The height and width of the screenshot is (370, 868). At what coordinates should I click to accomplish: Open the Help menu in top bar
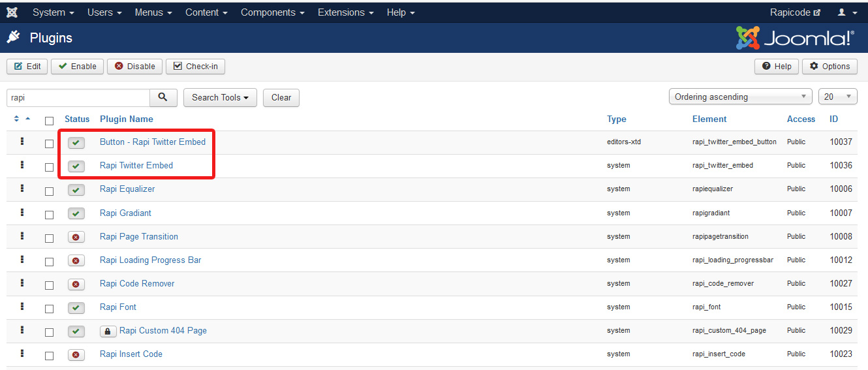coord(400,12)
